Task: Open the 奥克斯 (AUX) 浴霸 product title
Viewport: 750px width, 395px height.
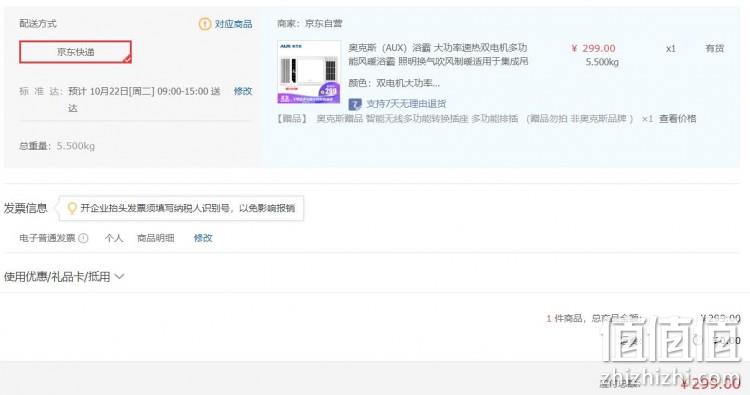Action: pyautogui.click(x=438, y=55)
